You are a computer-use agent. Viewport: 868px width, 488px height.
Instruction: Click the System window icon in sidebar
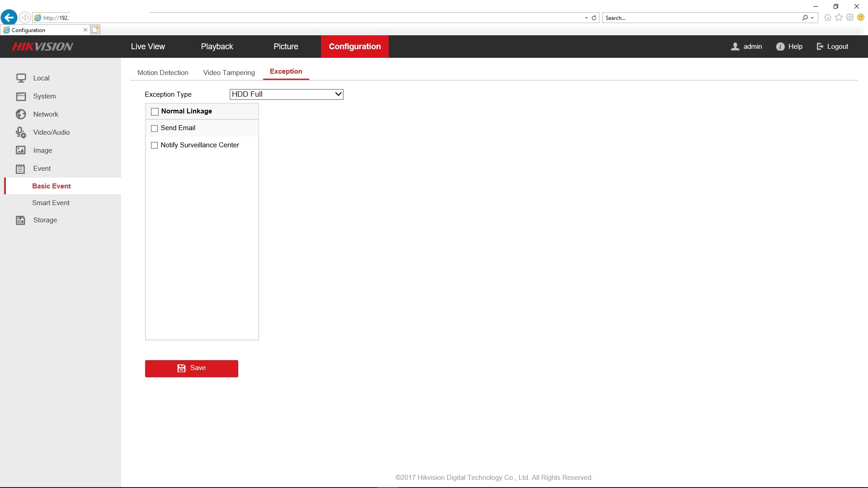[x=21, y=96]
